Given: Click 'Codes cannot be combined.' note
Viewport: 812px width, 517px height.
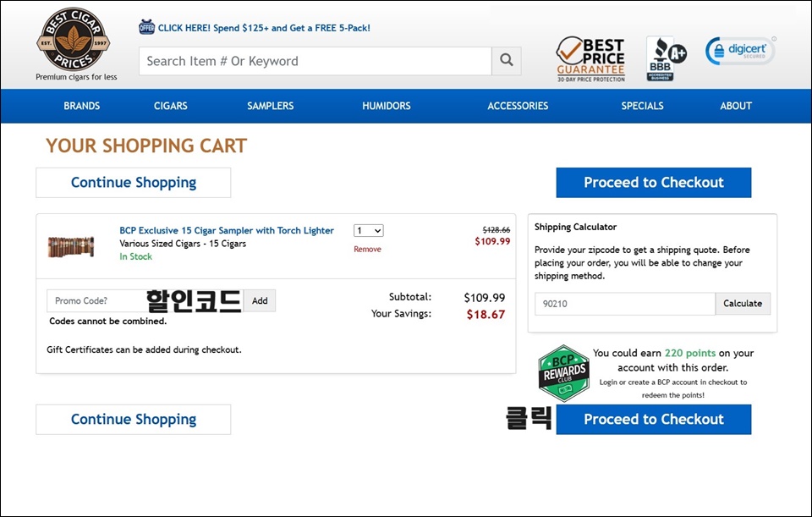Looking at the screenshot, I should click(x=107, y=322).
